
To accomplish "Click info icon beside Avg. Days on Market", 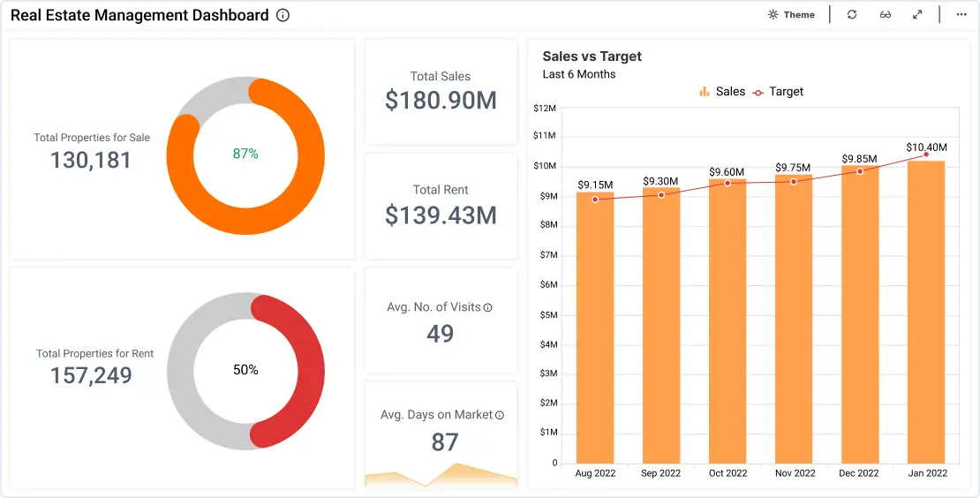I will pos(500,415).
